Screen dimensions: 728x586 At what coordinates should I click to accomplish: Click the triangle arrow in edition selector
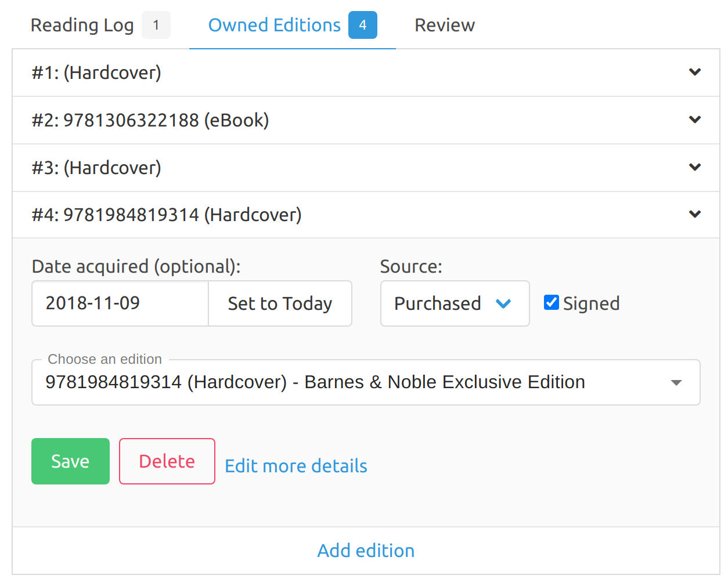click(x=676, y=383)
